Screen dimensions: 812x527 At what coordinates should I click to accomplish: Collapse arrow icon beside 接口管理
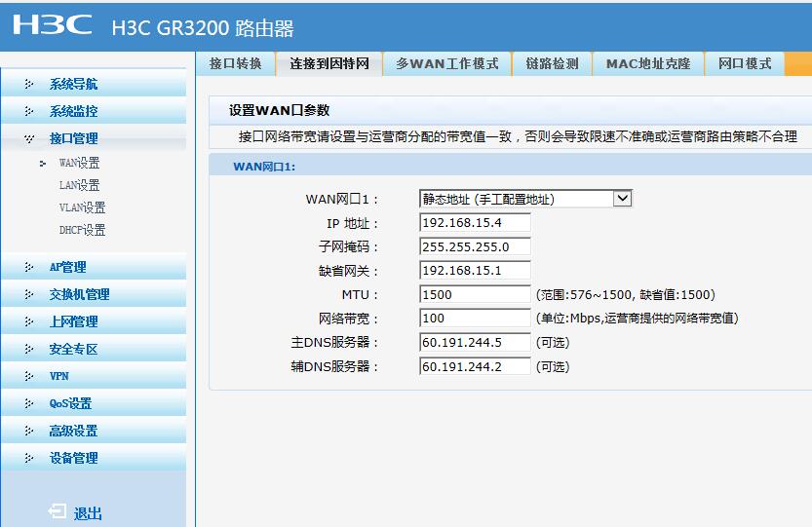(x=29, y=138)
